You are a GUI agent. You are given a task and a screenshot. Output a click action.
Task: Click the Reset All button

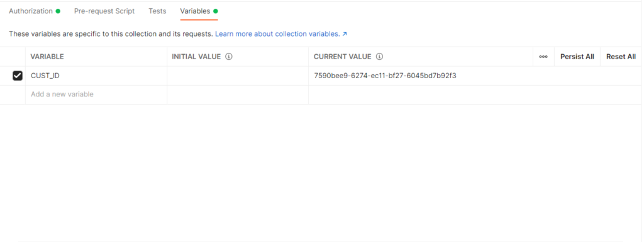click(621, 57)
